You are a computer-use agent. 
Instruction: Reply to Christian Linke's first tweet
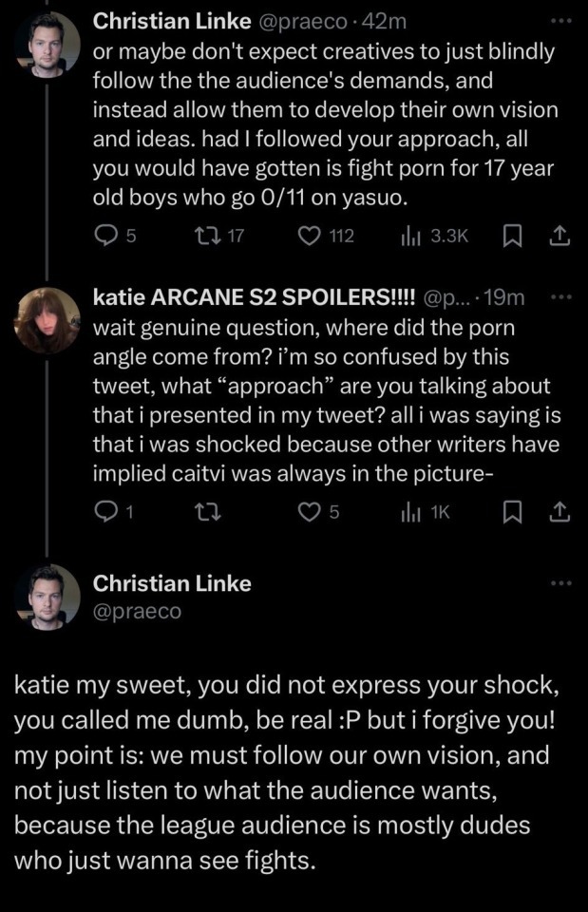coord(105,236)
